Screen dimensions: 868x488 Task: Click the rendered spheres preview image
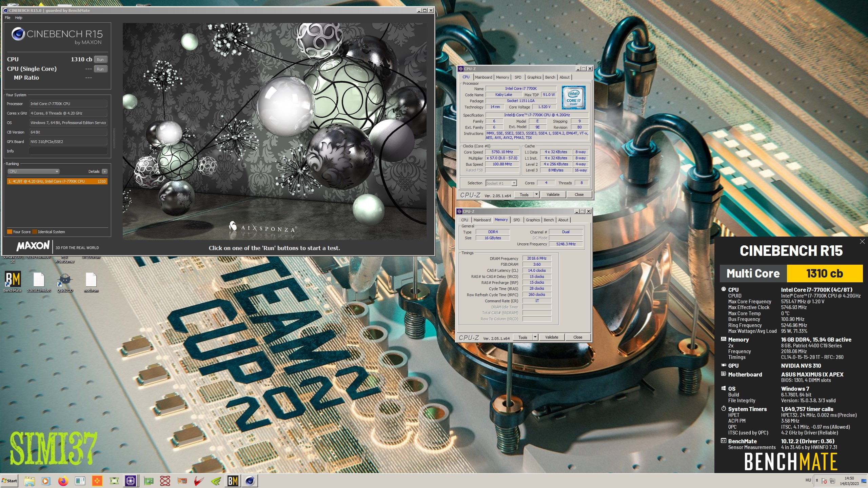click(x=274, y=131)
